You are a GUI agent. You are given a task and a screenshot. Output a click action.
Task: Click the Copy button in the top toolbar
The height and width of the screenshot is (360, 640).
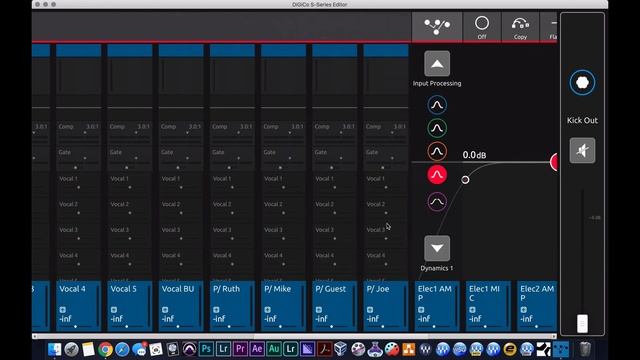520,27
